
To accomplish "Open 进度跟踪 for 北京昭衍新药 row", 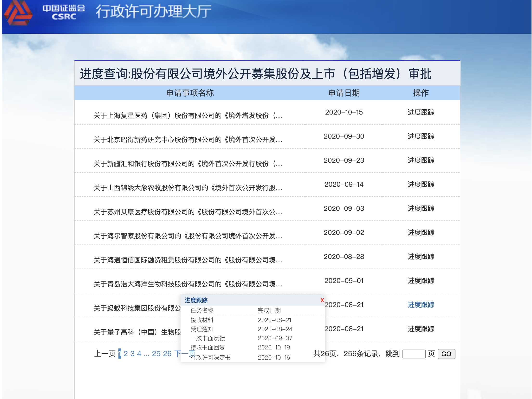I will pyautogui.click(x=421, y=136).
